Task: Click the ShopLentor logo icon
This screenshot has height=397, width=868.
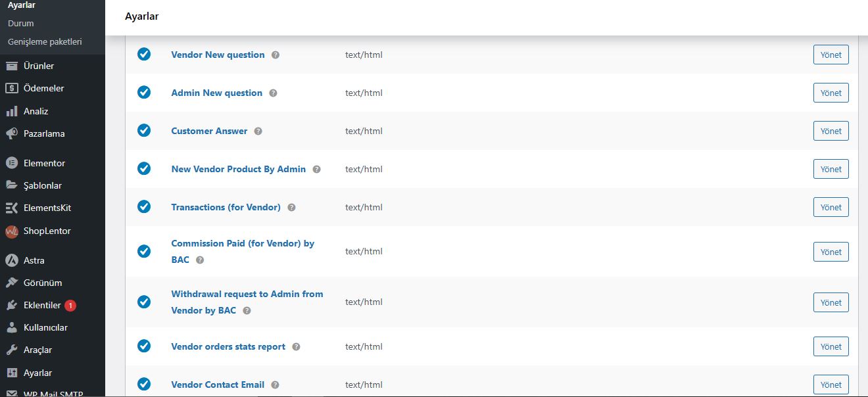Action: (x=11, y=231)
